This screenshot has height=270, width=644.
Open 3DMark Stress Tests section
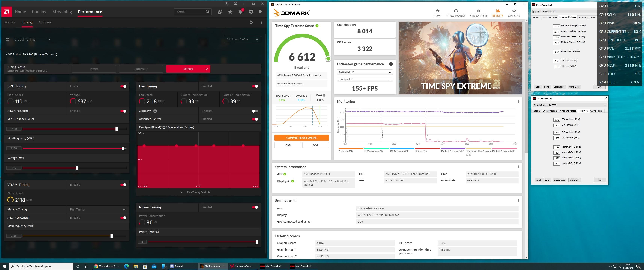click(479, 13)
